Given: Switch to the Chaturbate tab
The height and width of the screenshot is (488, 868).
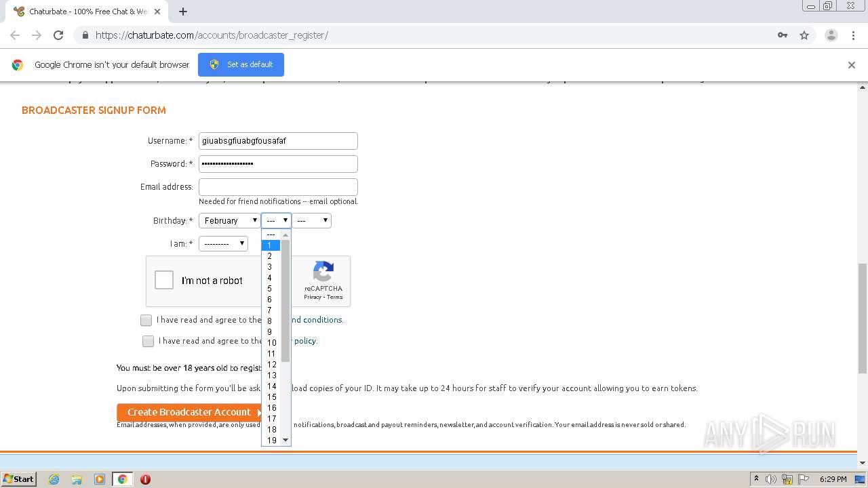Looking at the screenshot, I should [x=88, y=12].
